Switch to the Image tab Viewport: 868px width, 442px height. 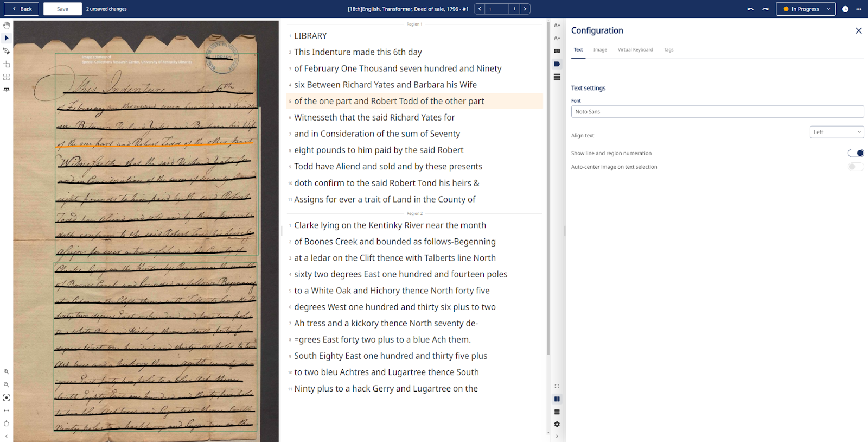[600, 49]
